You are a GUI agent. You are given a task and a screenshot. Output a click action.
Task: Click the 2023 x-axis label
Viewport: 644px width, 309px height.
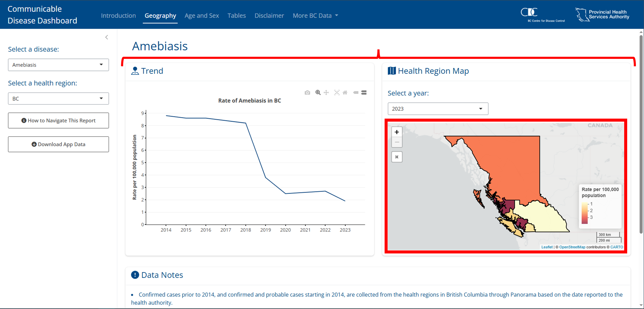[x=345, y=230]
